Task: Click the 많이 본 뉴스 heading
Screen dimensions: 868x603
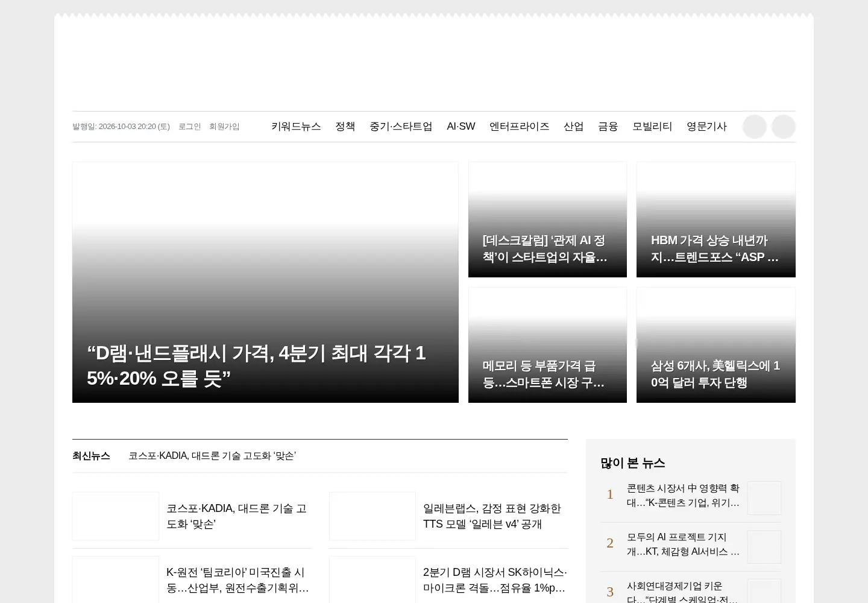Action: tap(633, 463)
